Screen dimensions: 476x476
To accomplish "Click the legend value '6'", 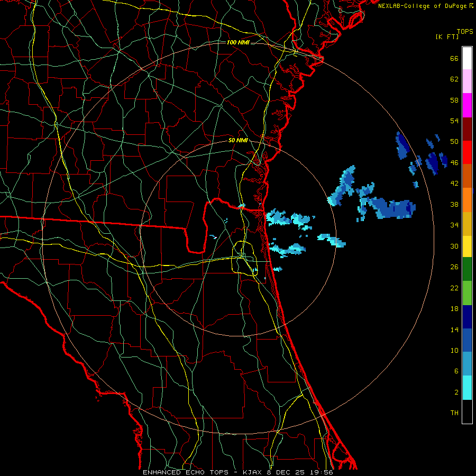I will (x=456, y=371).
